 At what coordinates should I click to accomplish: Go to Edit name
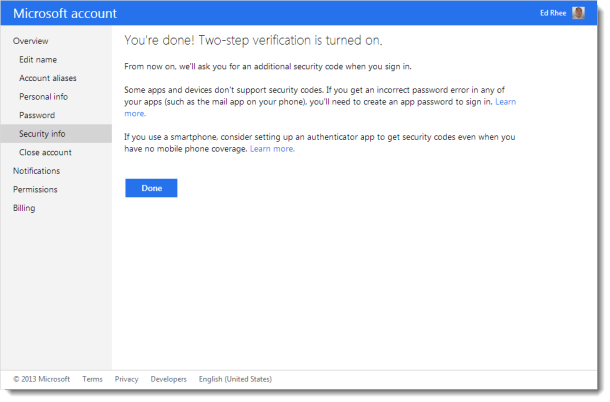[x=38, y=60]
